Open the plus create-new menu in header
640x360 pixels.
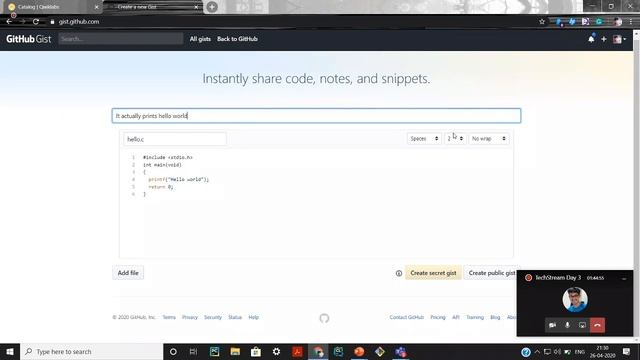(x=604, y=39)
